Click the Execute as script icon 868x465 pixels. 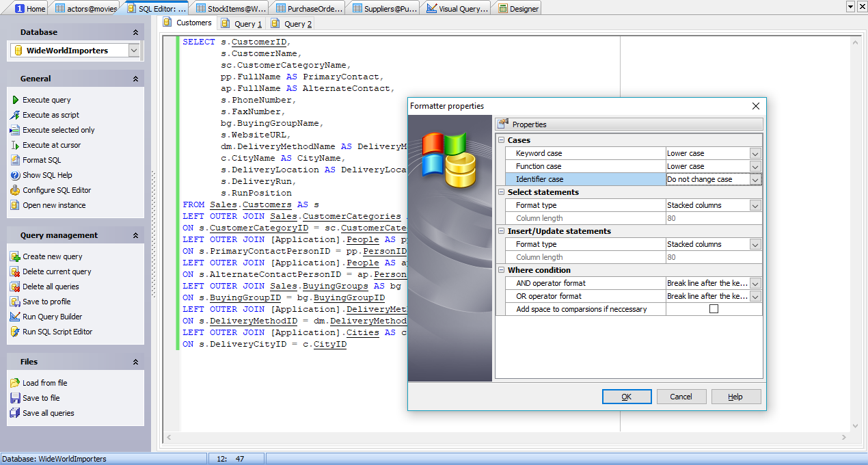(15, 115)
